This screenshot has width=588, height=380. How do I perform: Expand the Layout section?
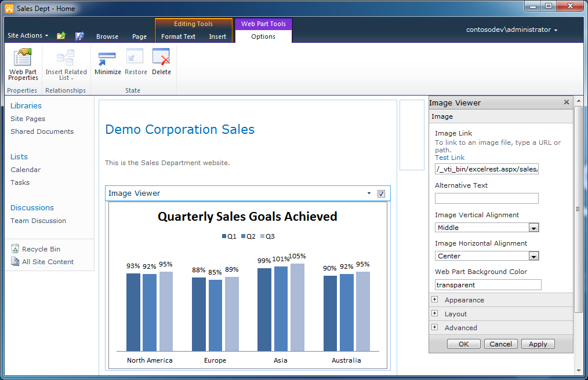(434, 313)
